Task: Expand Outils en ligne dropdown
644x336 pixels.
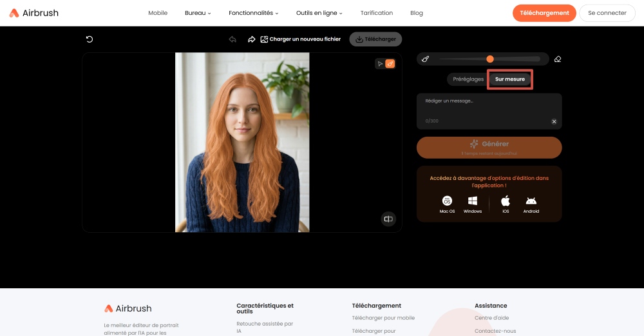Action: (x=319, y=13)
